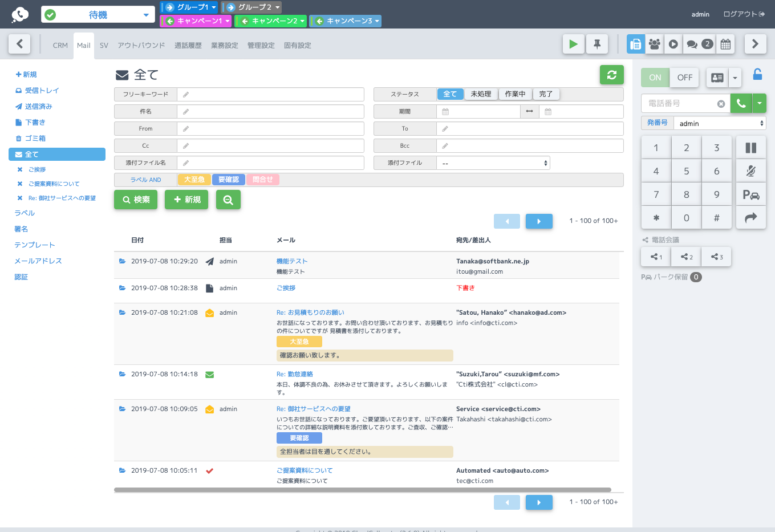
Task: Switch to the アウトバウンド tab
Action: click(x=141, y=46)
